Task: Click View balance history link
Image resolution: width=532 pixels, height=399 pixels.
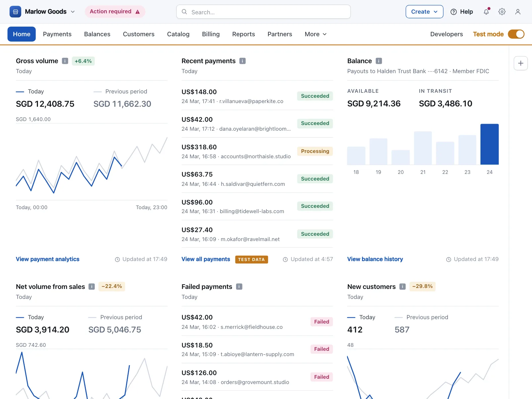Action: click(x=375, y=259)
